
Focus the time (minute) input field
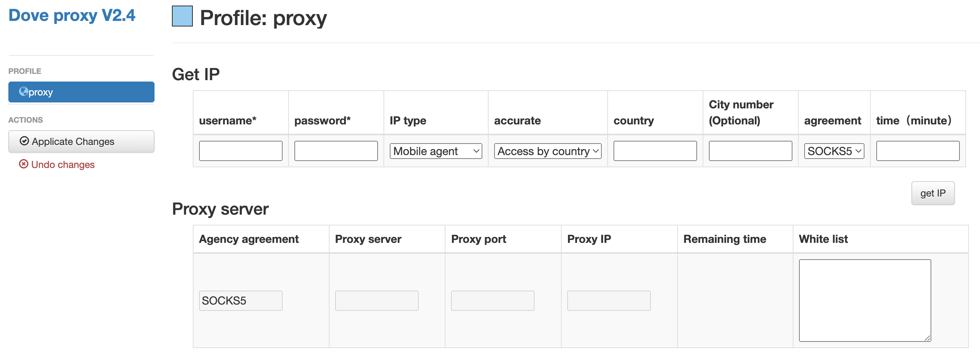click(918, 151)
